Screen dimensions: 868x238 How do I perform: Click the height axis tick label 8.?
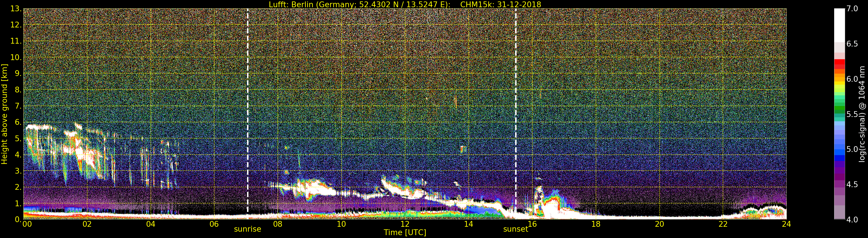pyautogui.click(x=18, y=90)
